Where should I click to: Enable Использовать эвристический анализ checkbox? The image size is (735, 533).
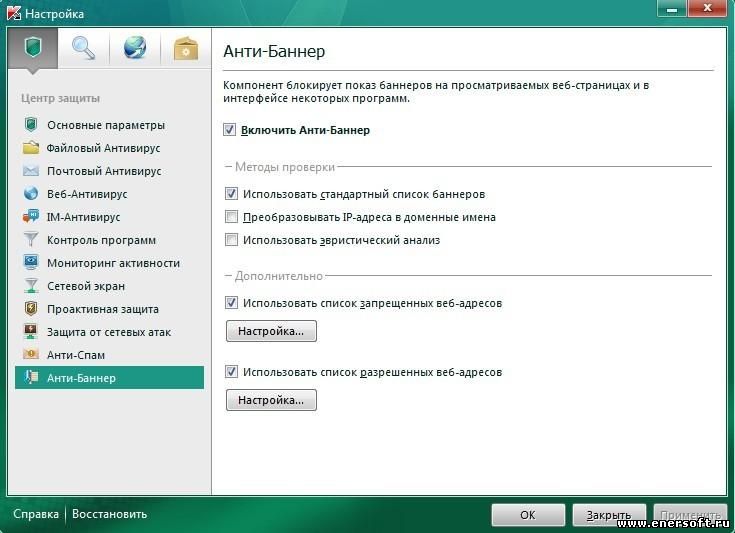click(x=231, y=240)
